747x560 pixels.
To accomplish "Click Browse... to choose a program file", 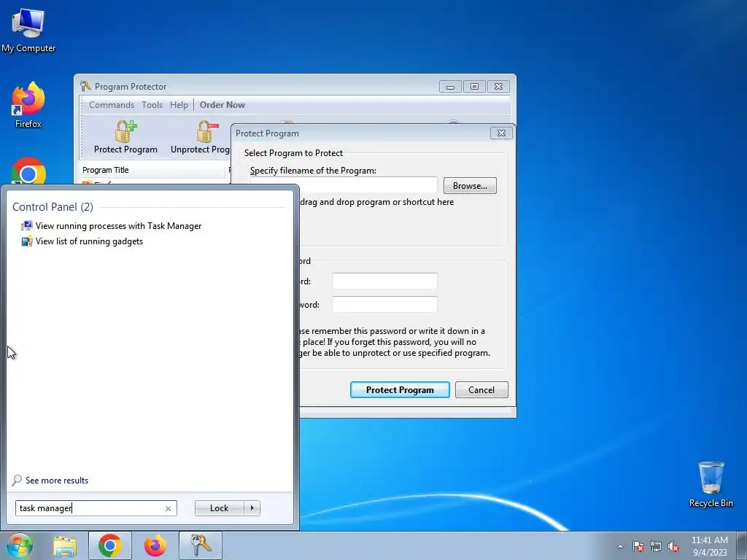I will pyautogui.click(x=470, y=186).
